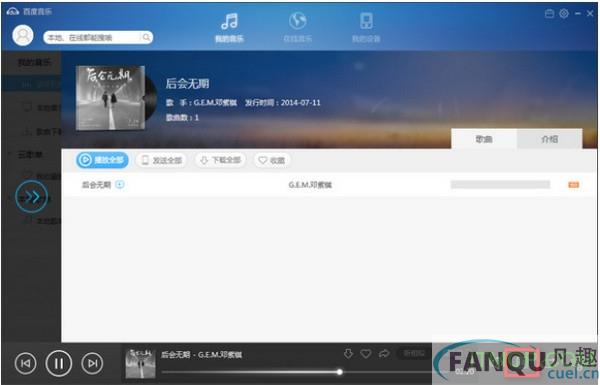Share the currently playing song

click(x=384, y=354)
